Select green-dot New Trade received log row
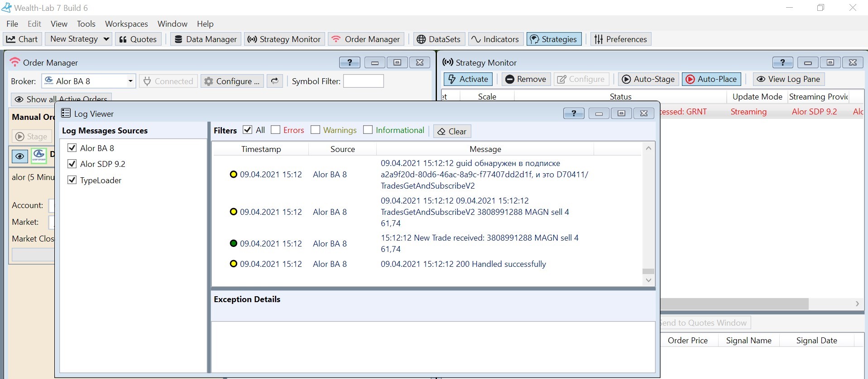 click(x=427, y=243)
